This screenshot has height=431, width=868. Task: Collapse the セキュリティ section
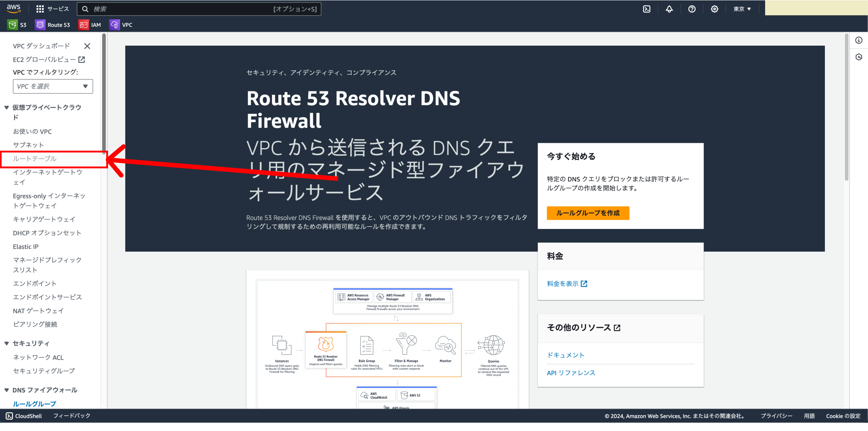[6, 343]
